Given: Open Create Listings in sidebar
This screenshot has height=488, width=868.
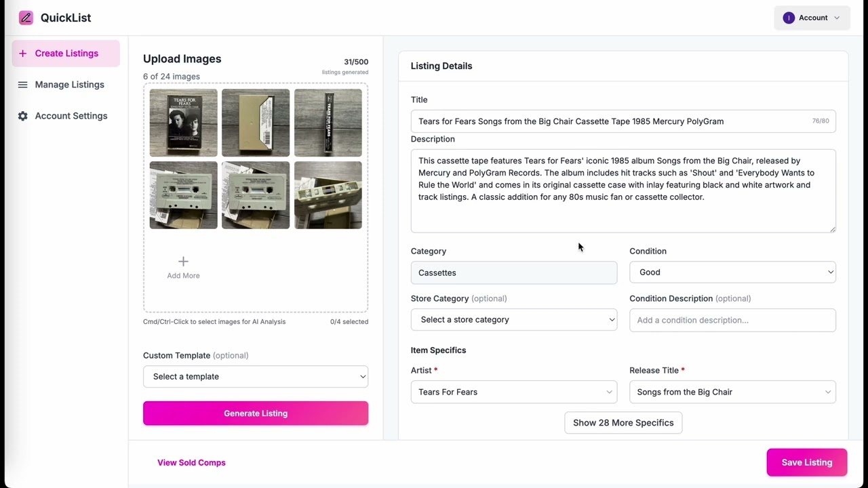Looking at the screenshot, I should point(66,54).
